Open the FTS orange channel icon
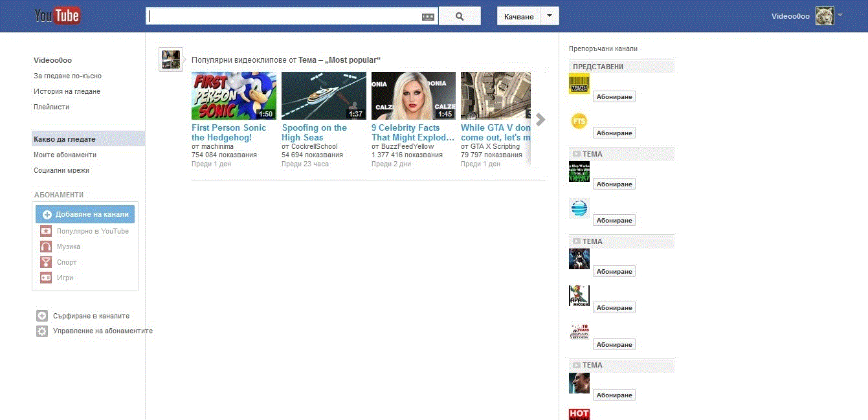The image size is (868, 420). pos(579,120)
